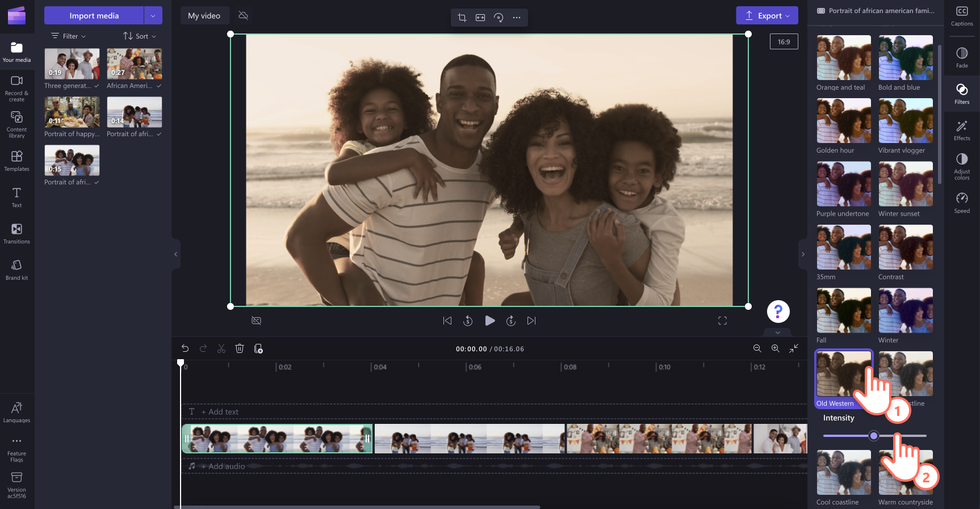Click the chevron below the help button
Screen dimensions: 980x509
tap(778, 333)
